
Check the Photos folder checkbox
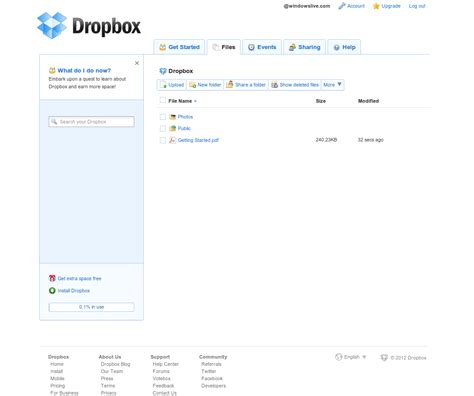click(x=163, y=117)
